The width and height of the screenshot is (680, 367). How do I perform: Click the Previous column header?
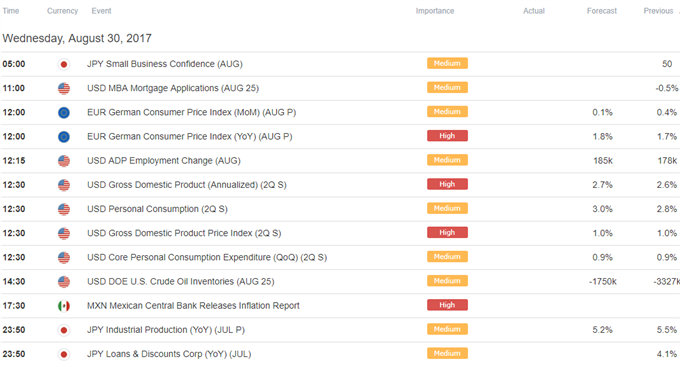[658, 11]
